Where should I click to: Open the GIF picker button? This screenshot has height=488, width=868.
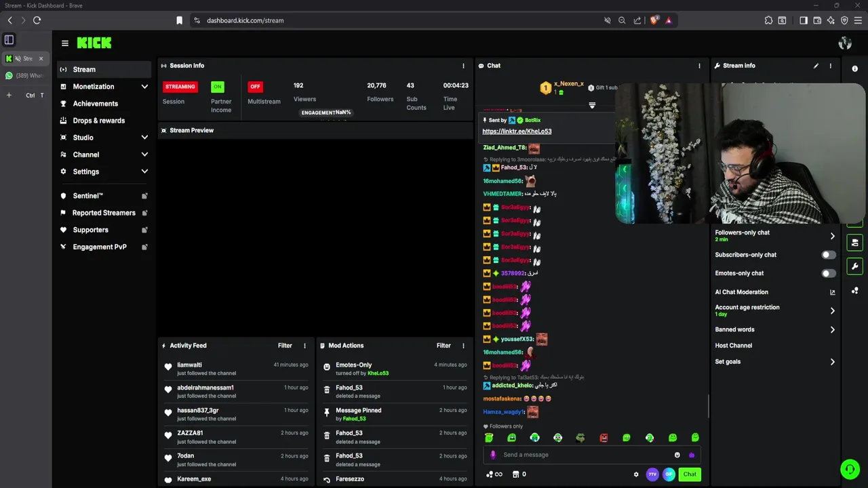(669, 474)
